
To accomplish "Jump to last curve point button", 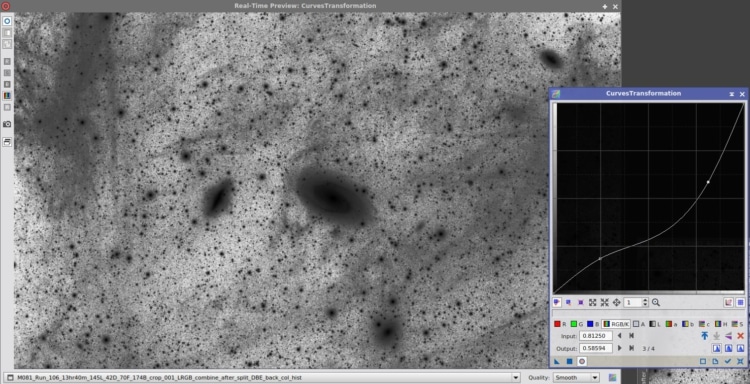I will click(631, 349).
